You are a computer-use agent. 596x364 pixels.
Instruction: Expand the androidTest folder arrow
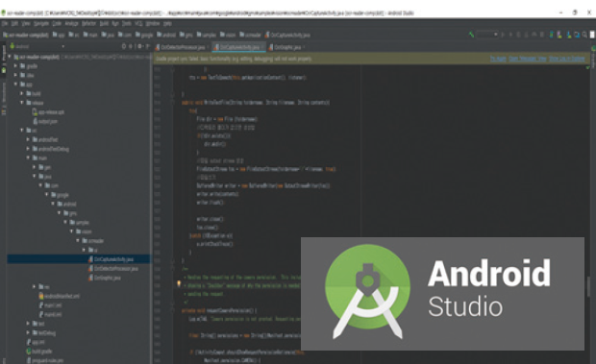tap(28, 139)
